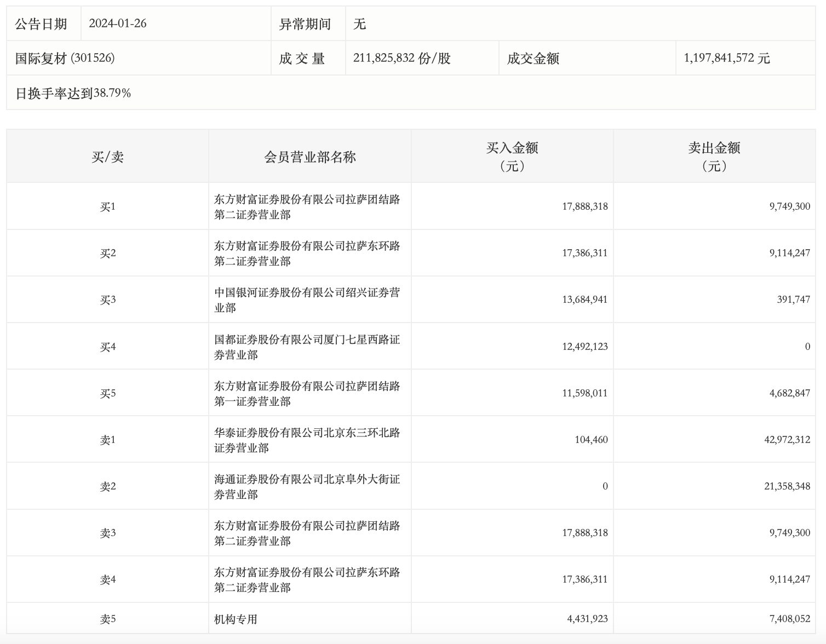Click the stock name 国际复材 (301526)
This screenshot has height=644, width=826.
pyautogui.click(x=65, y=59)
